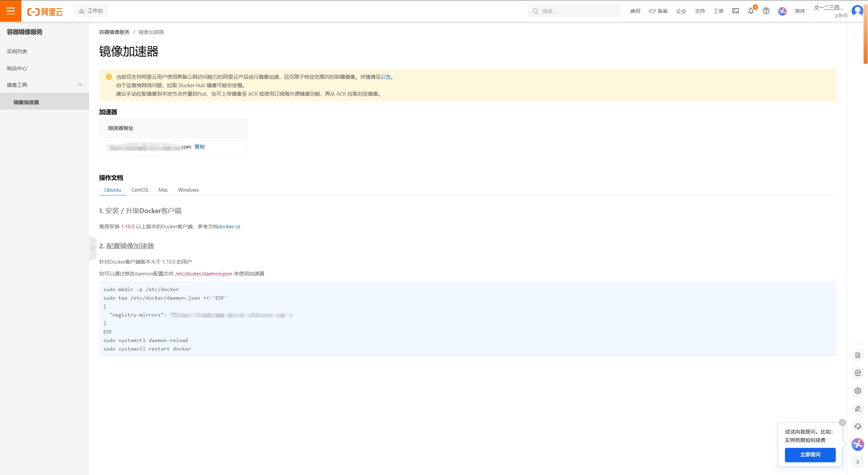Open the docker-ce documentation link
Image resolution: width=868 pixels, height=475 pixels.
click(229, 226)
